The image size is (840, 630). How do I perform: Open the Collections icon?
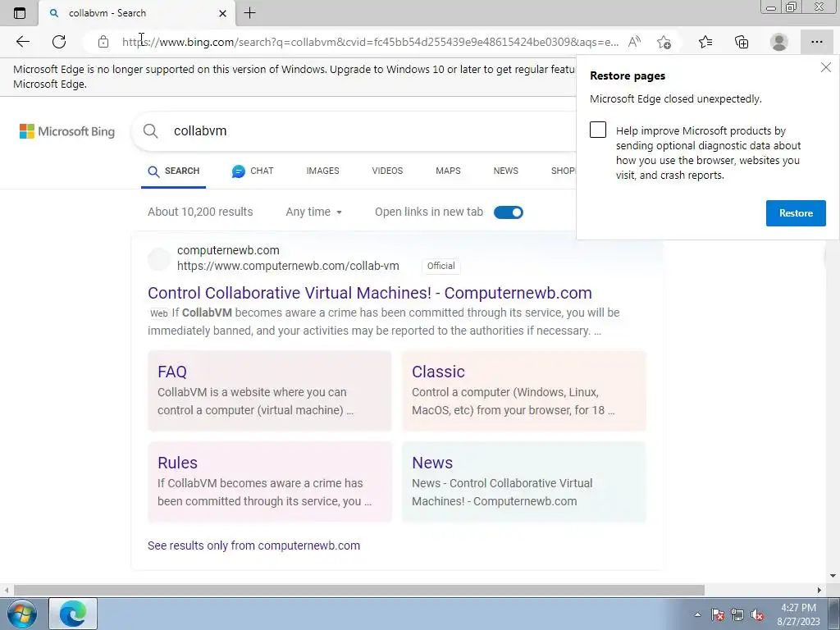[x=742, y=42]
